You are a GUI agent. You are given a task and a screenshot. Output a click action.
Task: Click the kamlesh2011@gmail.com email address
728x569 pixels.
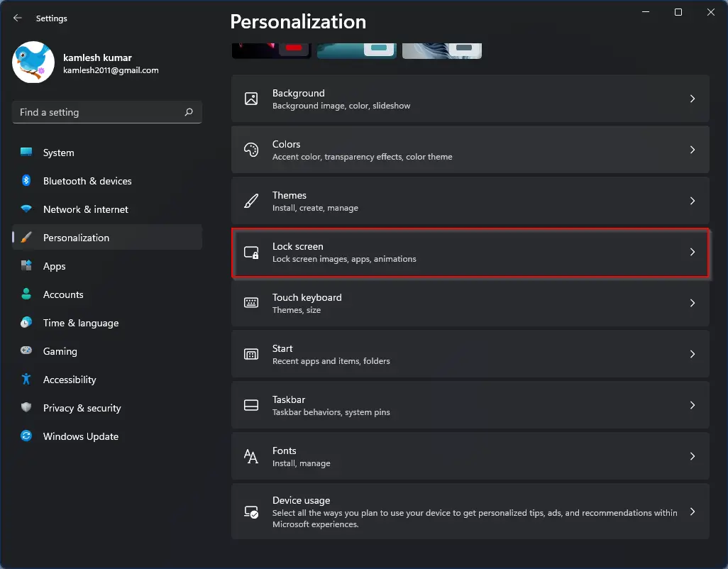[x=111, y=70]
